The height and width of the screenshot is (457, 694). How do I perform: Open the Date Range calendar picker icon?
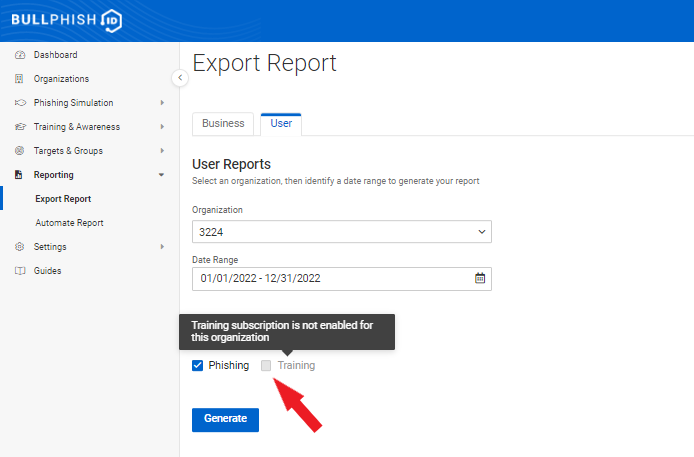click(x=480, y=278)
